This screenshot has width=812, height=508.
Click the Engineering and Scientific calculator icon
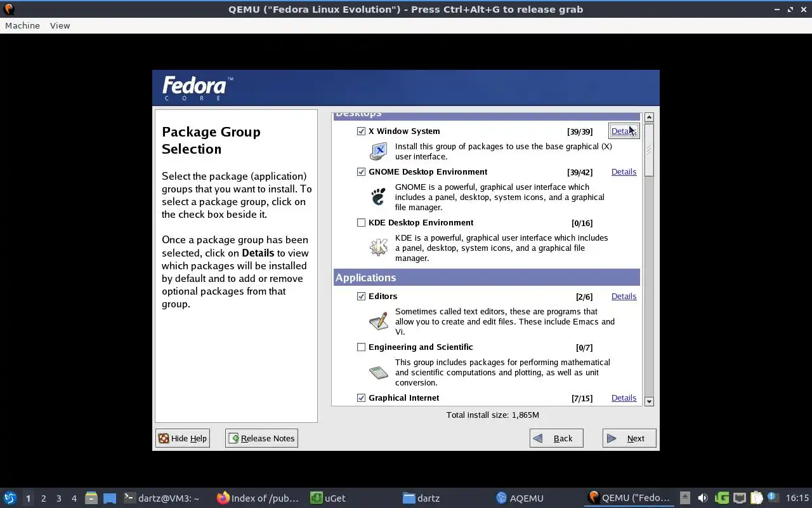click(x=379, y=372)
